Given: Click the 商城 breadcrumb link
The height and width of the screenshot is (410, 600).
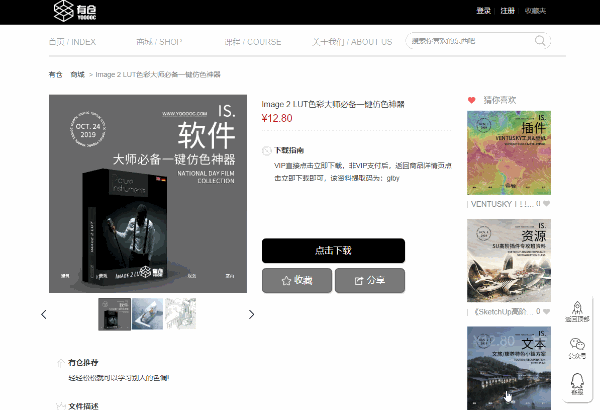Looking at the screenshot, I should (x=77, y=74).
